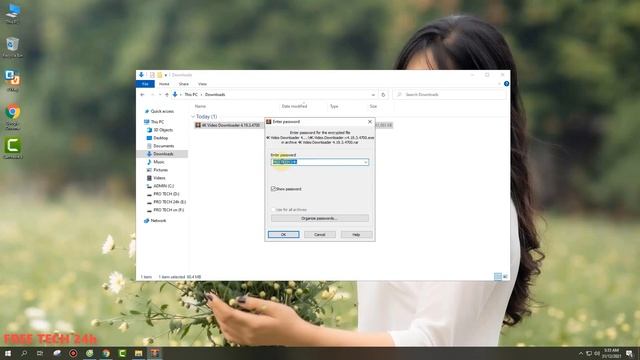The image size is (640, 360).
Task: Cancel the Enter password dialog
Action: pyautogui.click(x=320, y=234)
